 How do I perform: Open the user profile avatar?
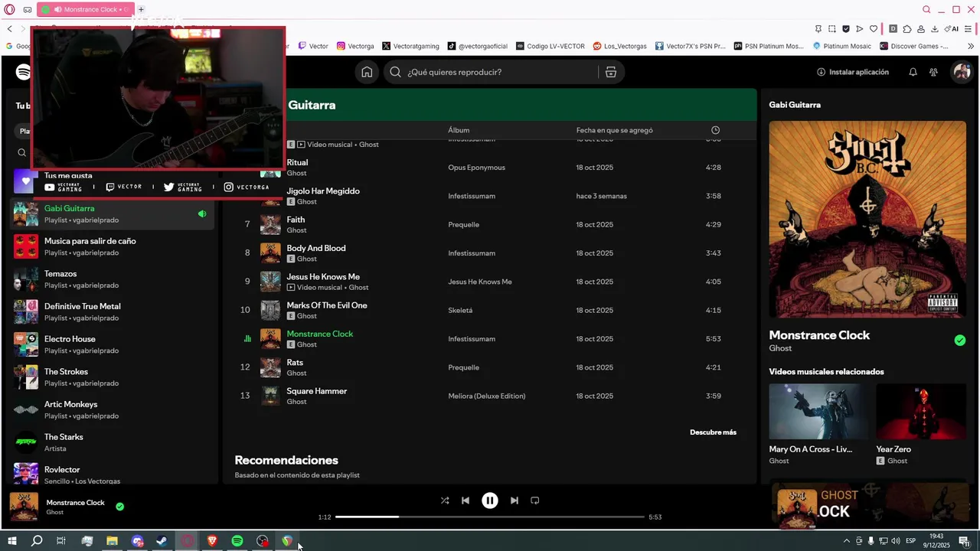coord(961,72)
